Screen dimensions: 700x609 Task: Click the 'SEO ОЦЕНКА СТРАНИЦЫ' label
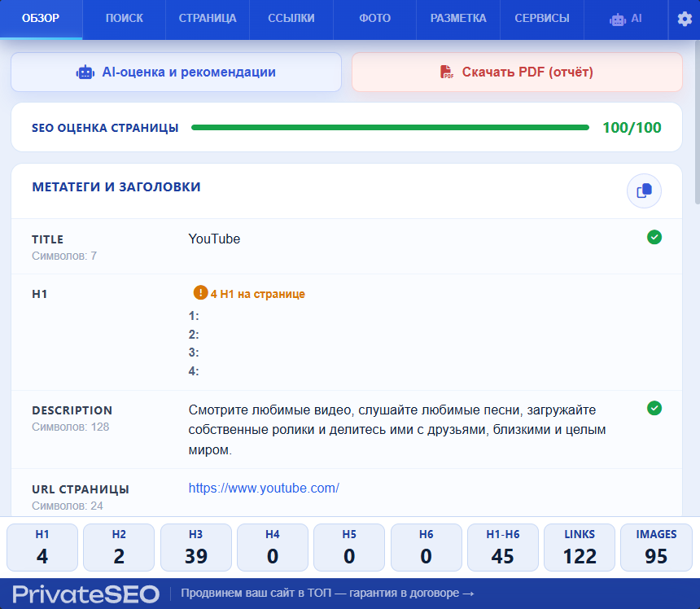105,128
